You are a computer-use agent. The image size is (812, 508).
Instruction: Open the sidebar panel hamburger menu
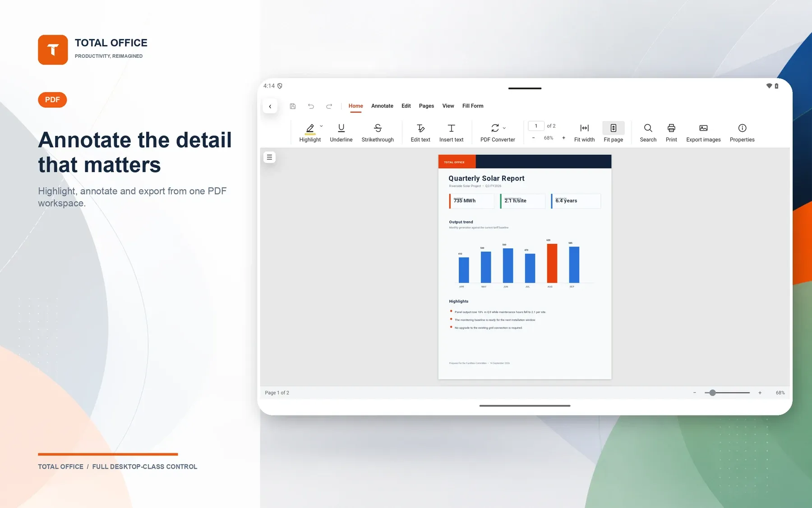(x=269, y=157)
